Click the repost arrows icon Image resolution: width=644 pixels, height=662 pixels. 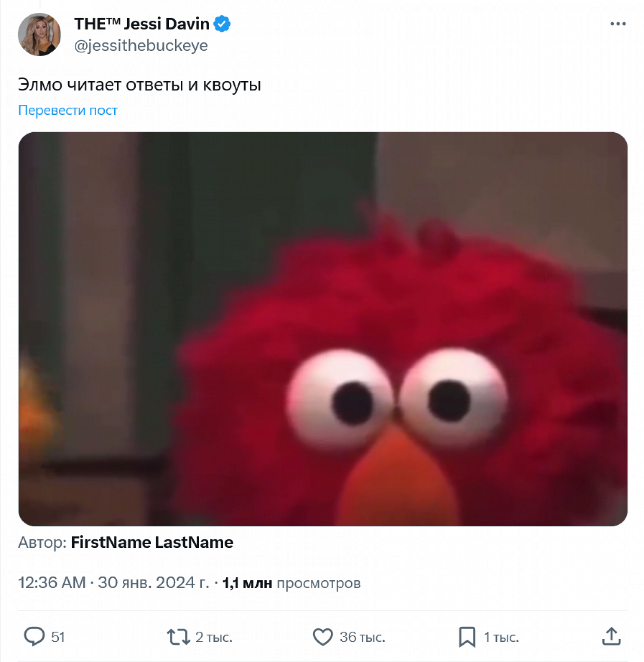click(x=178, y=637)
